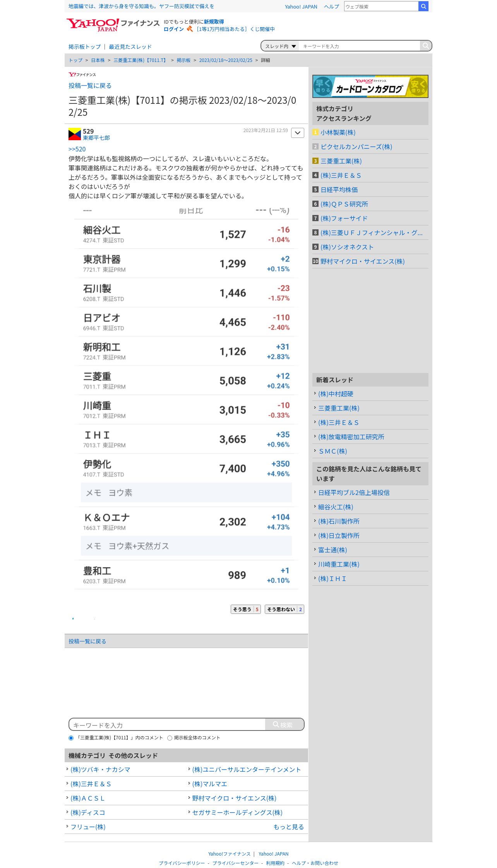The height and width of the screenshot is (868, 497).
Task: Open セガサミーホールディングス(株) thread
Action: tap(237, 813)
